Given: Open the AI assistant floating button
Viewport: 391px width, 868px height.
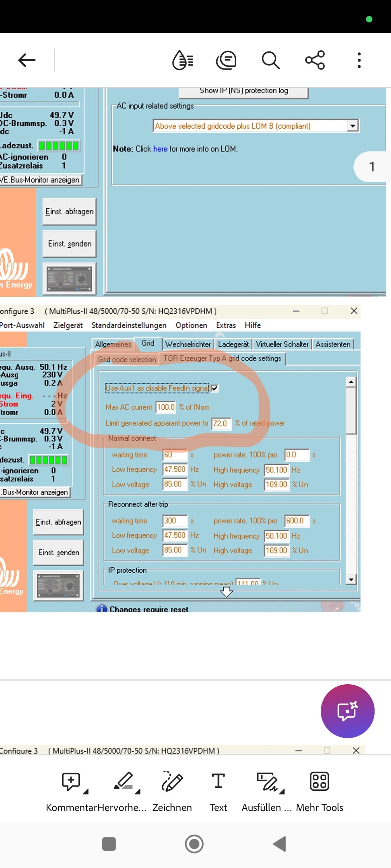Looking at the screenshot, I should click(347, 711).
